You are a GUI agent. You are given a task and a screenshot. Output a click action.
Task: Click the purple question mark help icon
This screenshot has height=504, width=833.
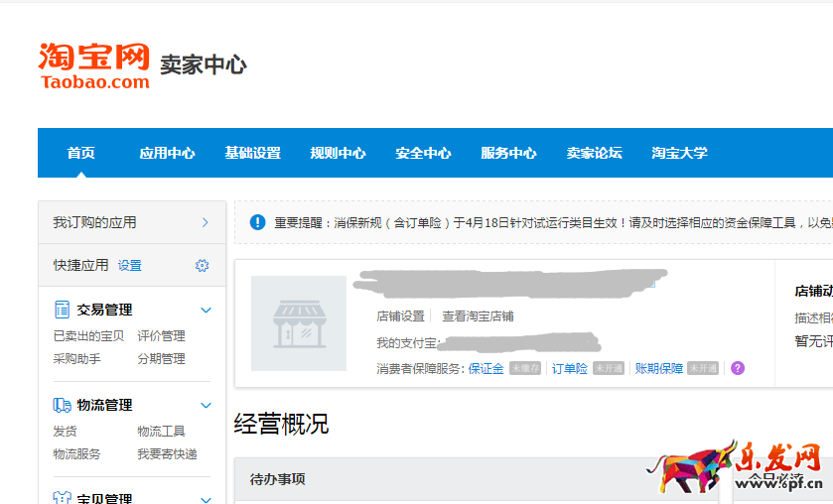(738, 368)
